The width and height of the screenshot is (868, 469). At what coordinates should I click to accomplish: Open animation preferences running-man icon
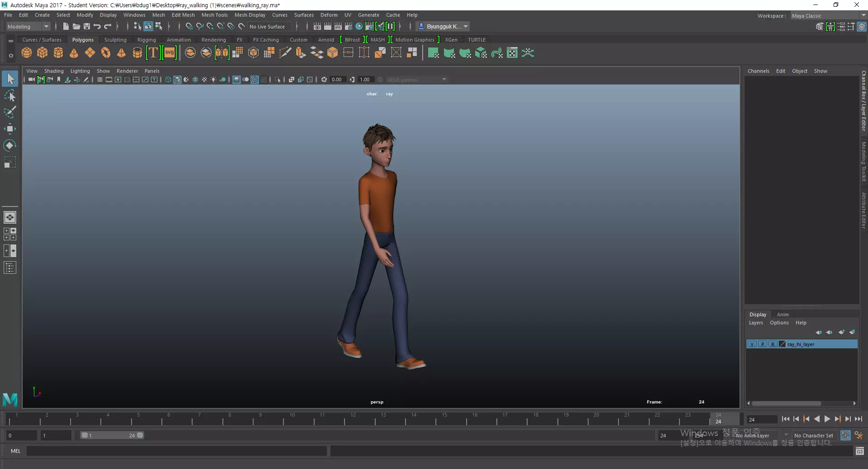click(x=859, y=436)
